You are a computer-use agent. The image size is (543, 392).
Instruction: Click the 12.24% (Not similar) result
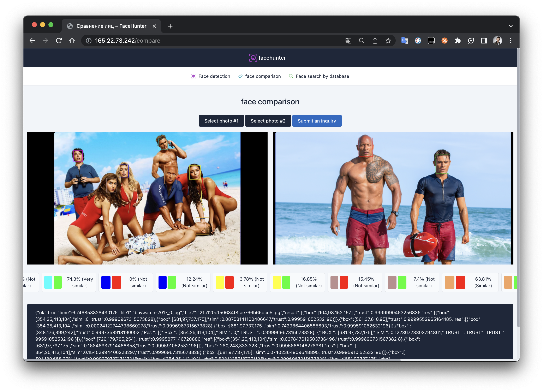pos(194,282)
